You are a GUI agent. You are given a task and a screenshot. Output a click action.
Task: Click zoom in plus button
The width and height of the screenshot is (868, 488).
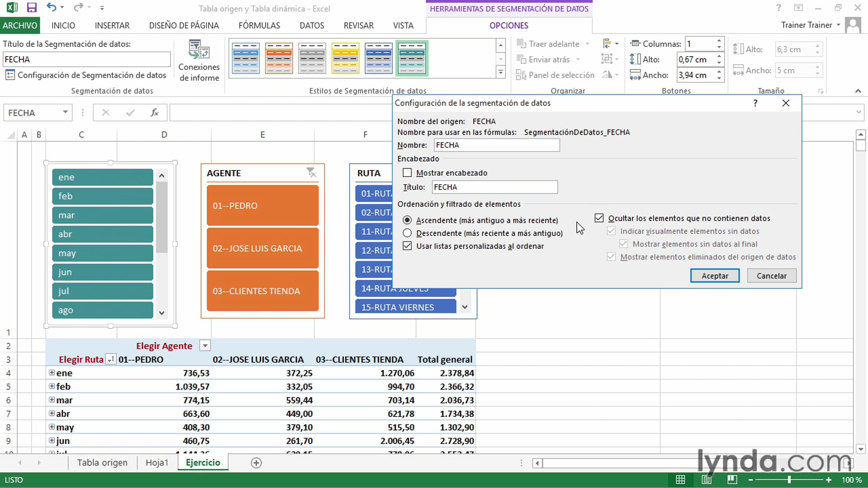pyautogui.click(x=829, y=480)
